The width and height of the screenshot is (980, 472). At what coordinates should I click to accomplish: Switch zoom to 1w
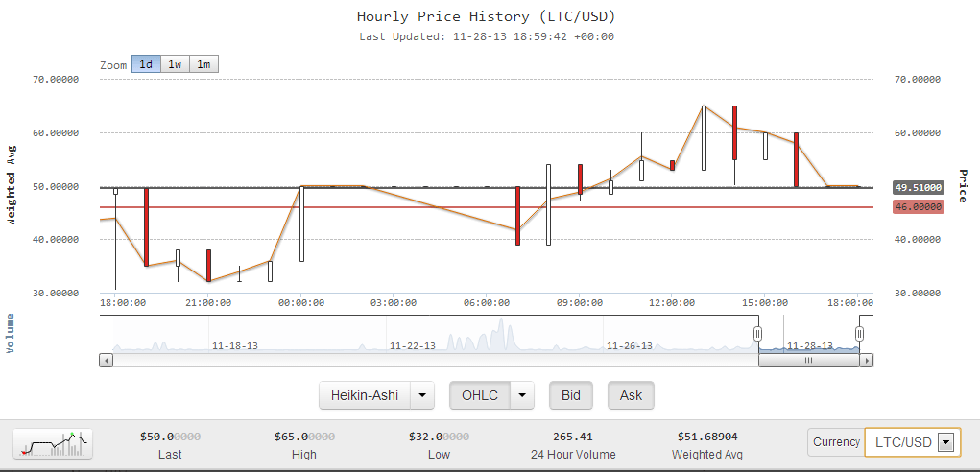[x=175, y=64]
